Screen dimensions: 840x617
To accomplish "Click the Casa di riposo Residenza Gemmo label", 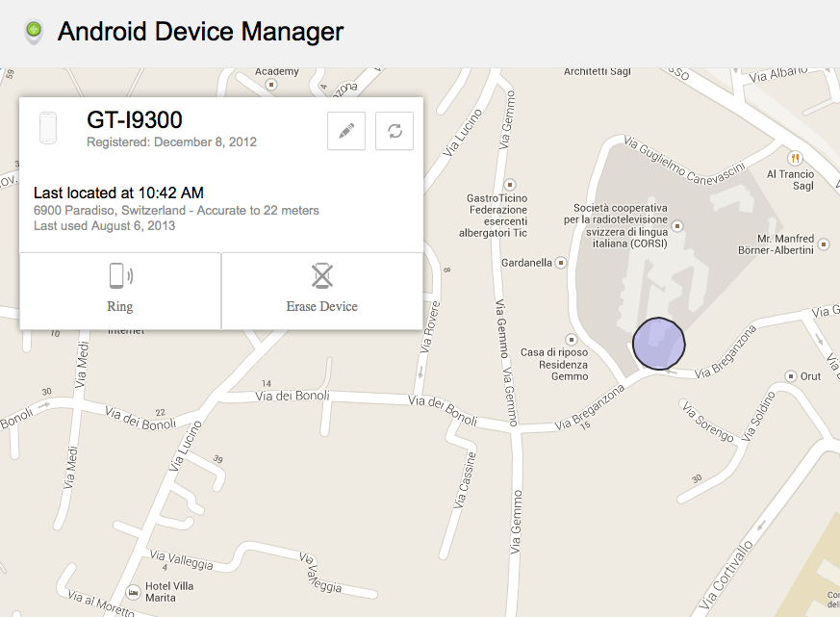I will pyautogui.click(x=554, y=365).
